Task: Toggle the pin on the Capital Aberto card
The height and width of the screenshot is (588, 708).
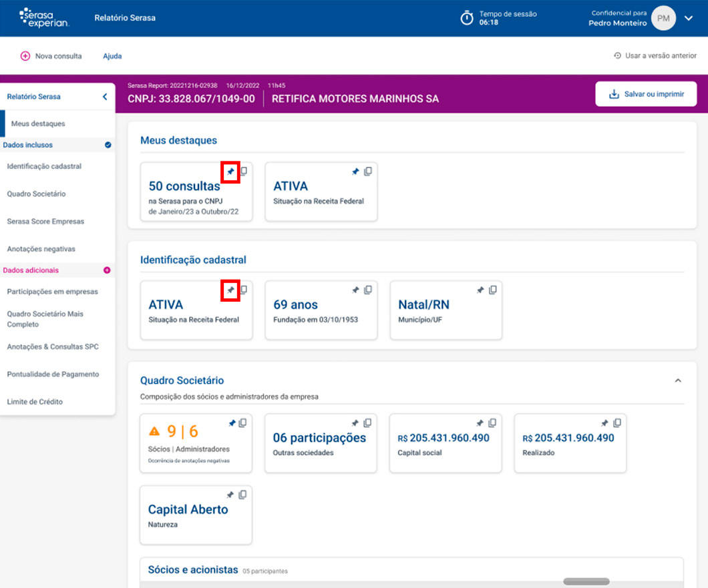Action: [230, 495]
